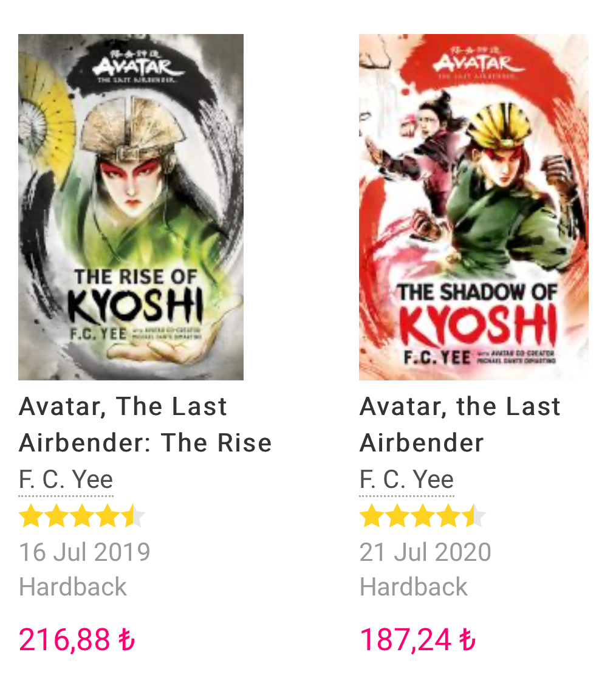Image resolution: width=616 pixels, height=683 pixels.
Task: Click the lira symbol beside 187,24
Action: 467,640
